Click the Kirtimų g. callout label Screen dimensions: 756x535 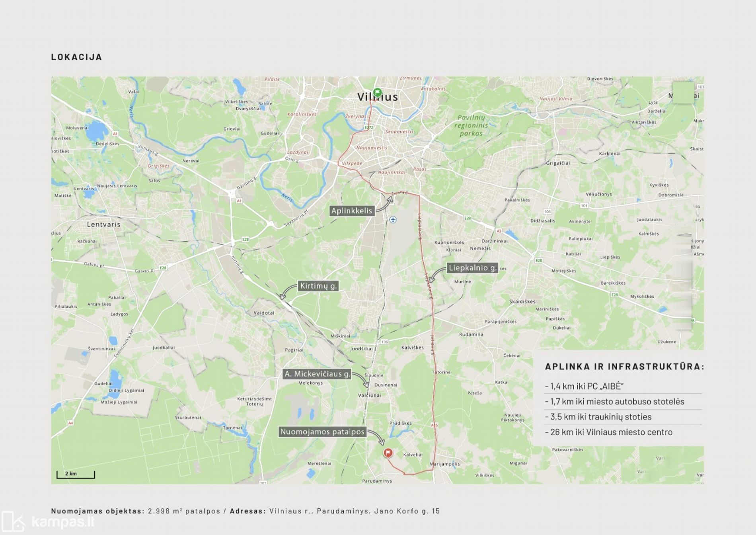pyautogui.click(x=318, y=286)
